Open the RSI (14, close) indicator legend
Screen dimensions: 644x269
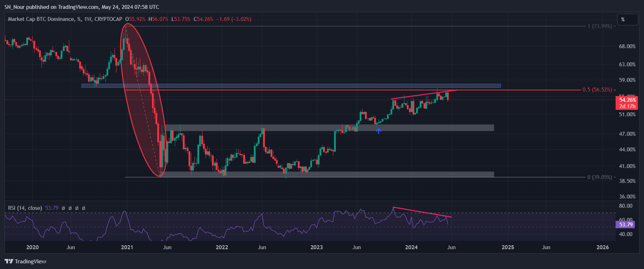click(25, 208)
